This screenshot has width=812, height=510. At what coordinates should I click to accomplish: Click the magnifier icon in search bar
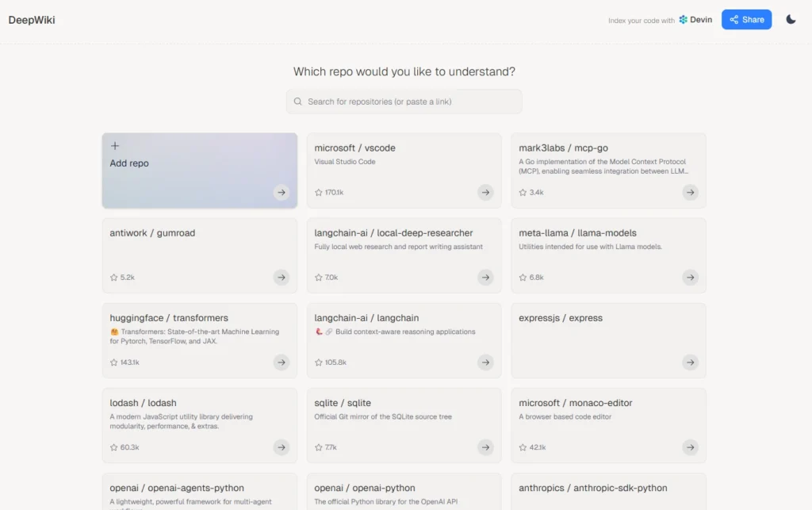(298, 102)
